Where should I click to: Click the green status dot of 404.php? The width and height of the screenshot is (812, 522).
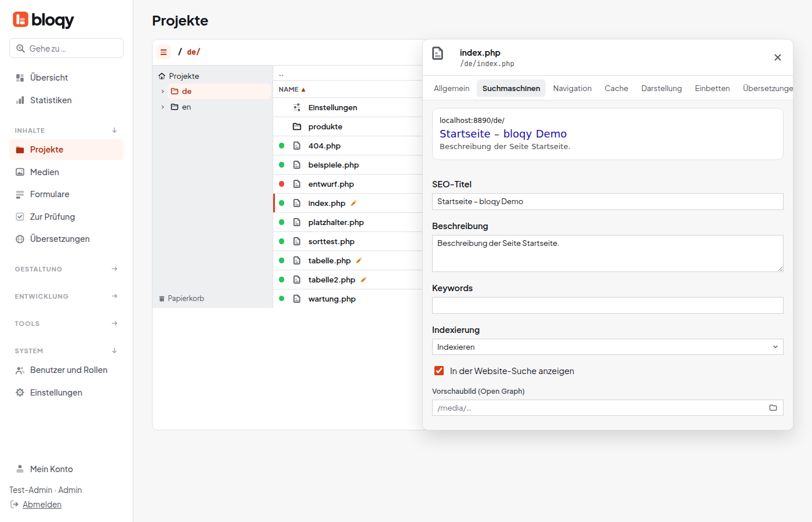click(282, 146)
